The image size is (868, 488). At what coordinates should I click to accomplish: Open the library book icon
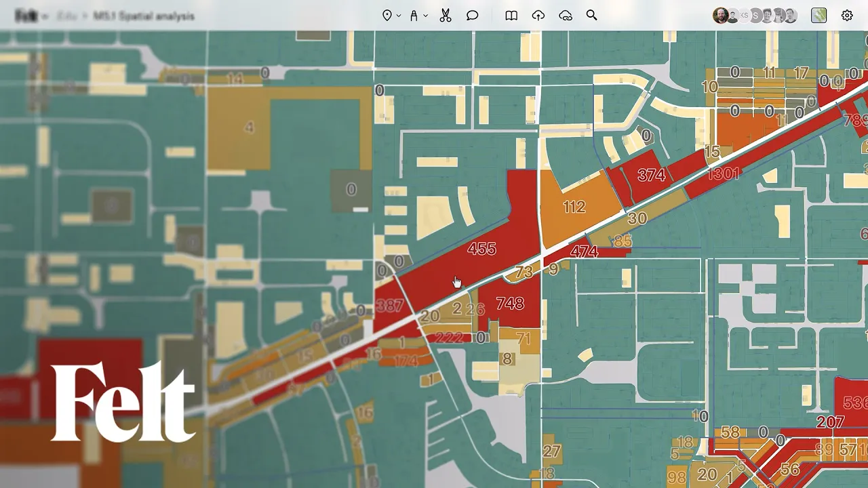(511, 15)
